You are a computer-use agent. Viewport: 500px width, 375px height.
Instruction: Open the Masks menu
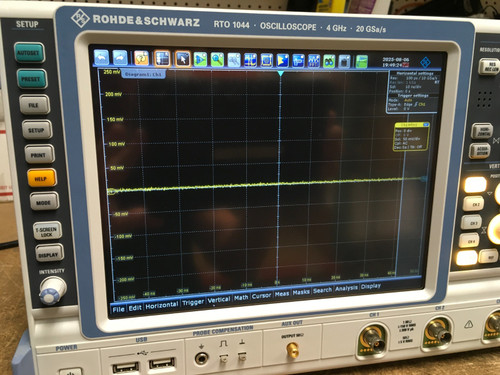301,292
